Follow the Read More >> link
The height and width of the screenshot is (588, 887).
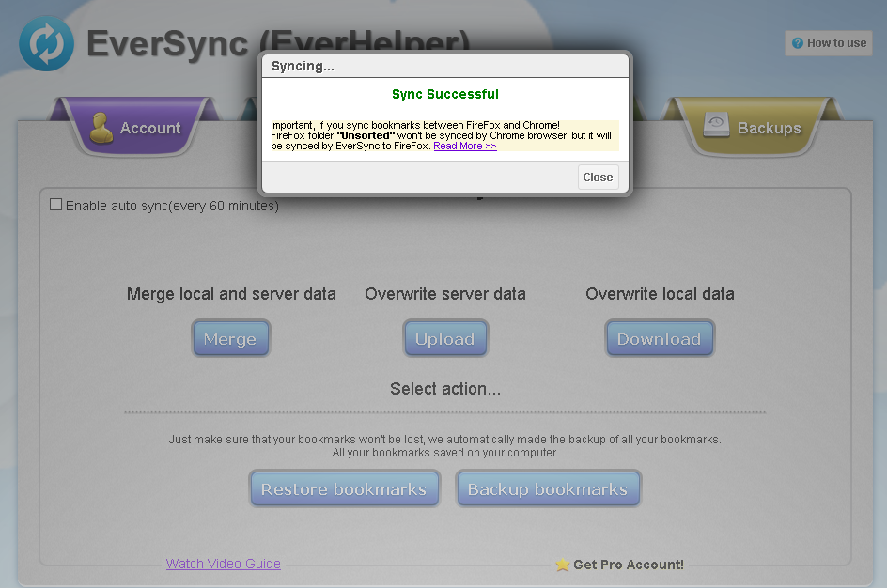pyautogui.click(x=465, y=146)
